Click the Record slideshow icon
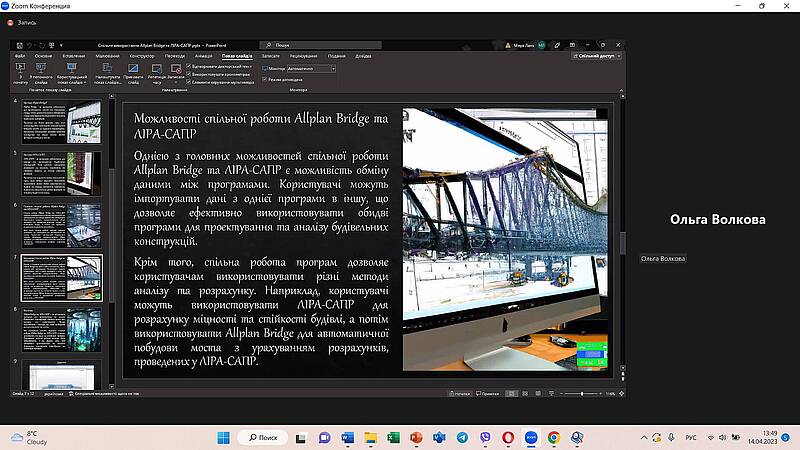800x450 pixels. click(x=176, y=68)
